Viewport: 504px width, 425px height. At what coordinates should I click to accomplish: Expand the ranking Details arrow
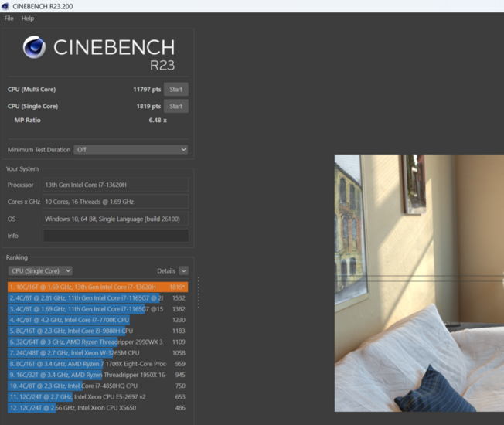pyautogui.click(x=183, y=271)
